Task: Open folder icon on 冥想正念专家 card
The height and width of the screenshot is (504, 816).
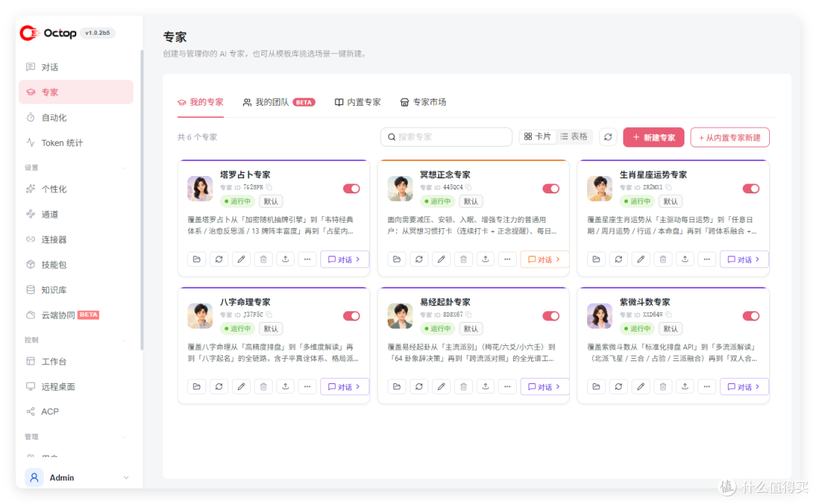Action: tap(397, 259)
